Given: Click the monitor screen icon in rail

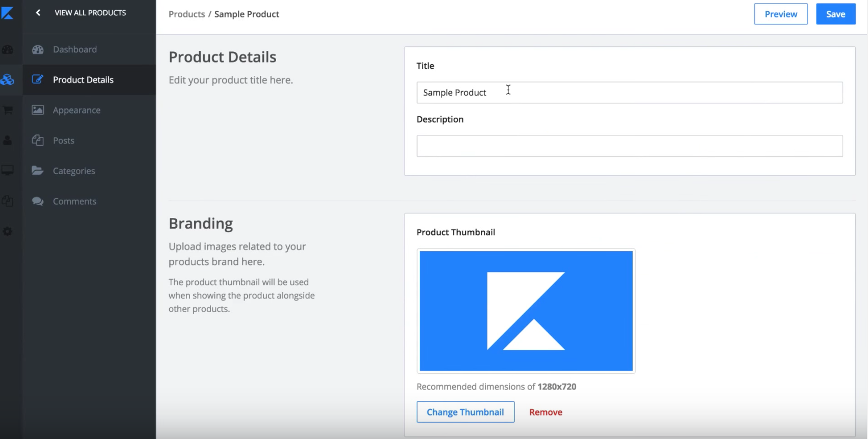Looking at the screenshot, I should [7, 171].
